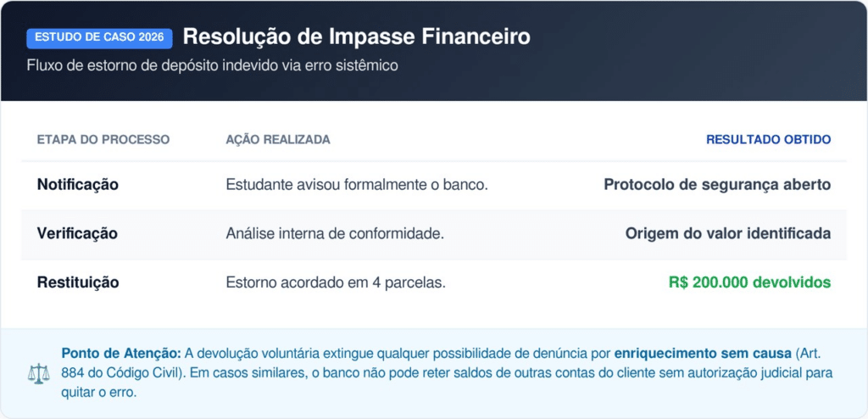The width and height of the screenshot is (868, 419).
Task: Click the AÇÃO REALIZADA column header
Action: tap(278, 139)
